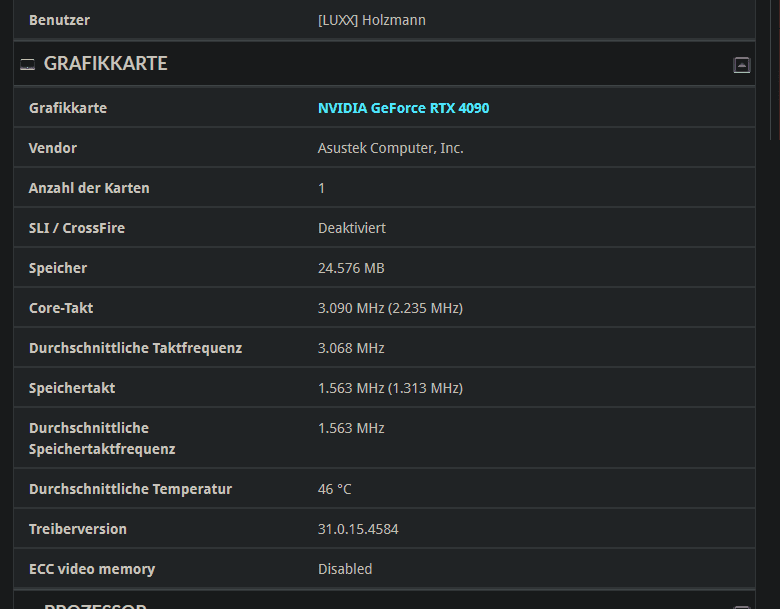The image size is (780, 609).
Task: Select the Anzahl der Karten value 1
Action: (321, 188)
